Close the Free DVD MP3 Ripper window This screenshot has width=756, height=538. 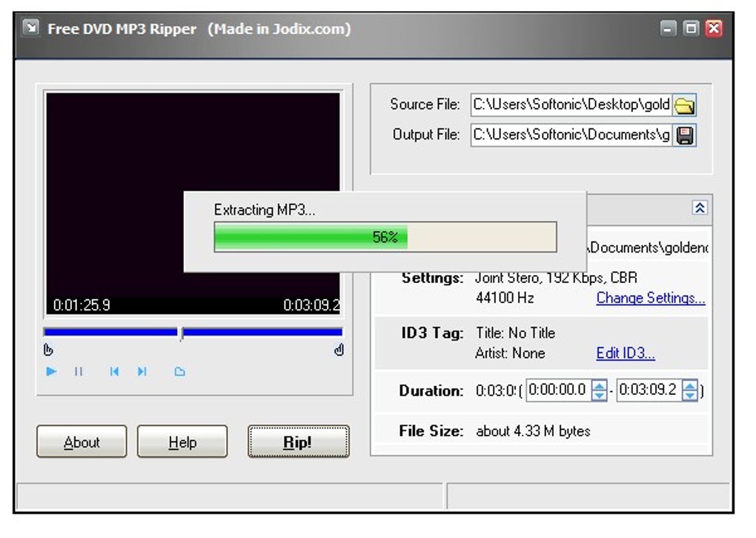(714, 28)
